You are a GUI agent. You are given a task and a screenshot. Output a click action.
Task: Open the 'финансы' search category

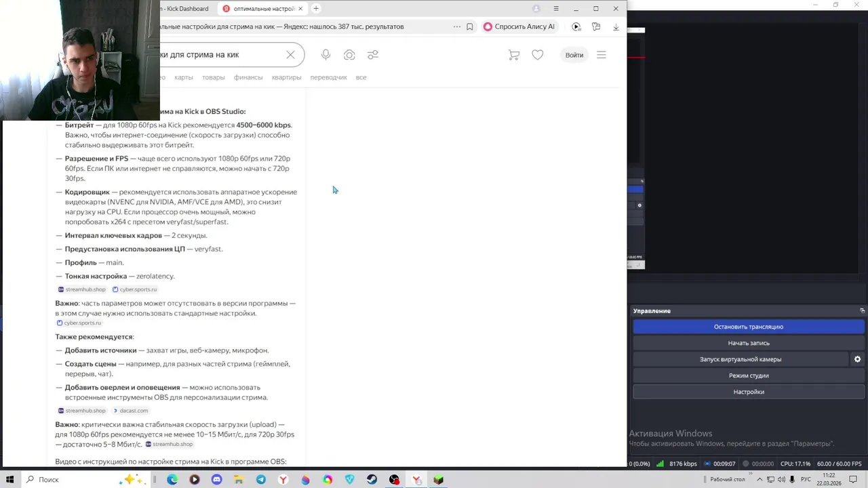pos(248,77)
